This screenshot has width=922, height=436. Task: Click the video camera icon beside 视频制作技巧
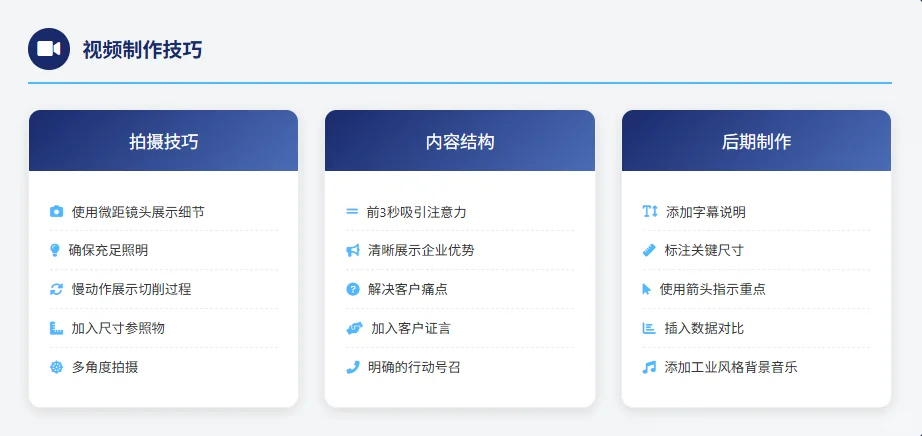click(x=49, y=49)
